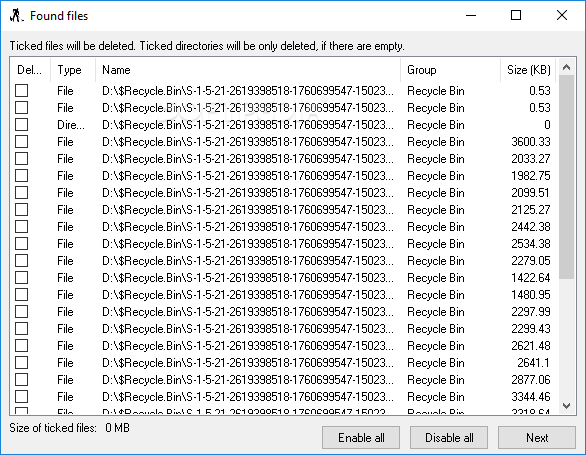Click the scrollbar down arrow

pyautogui.click(x=566, y=406)
